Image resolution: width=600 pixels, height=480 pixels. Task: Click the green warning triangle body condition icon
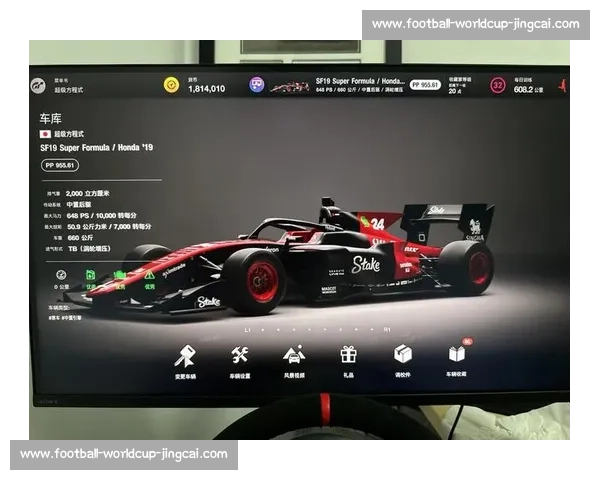coord(149,274)
